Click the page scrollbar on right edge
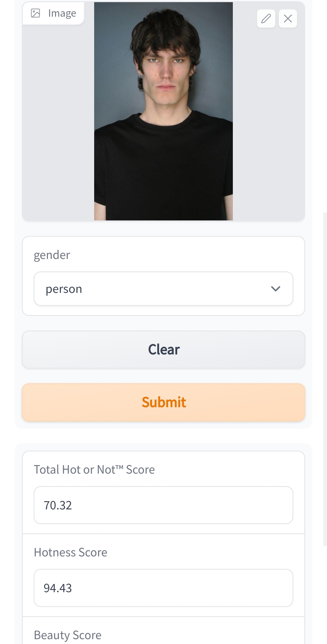The width and height of the screenshot is (327, 644). [x=325, y=379]
